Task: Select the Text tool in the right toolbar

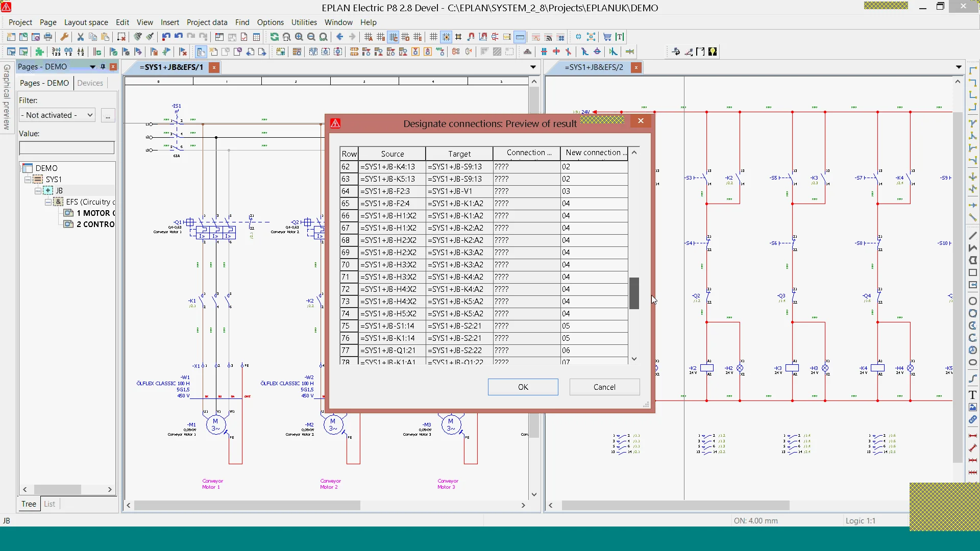Action: [973, 395]
